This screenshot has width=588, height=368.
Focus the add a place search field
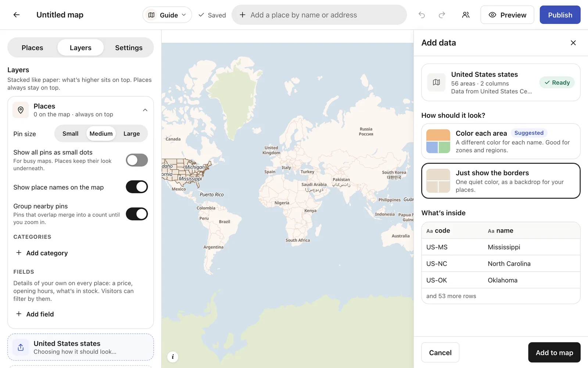tap(319, 15)
